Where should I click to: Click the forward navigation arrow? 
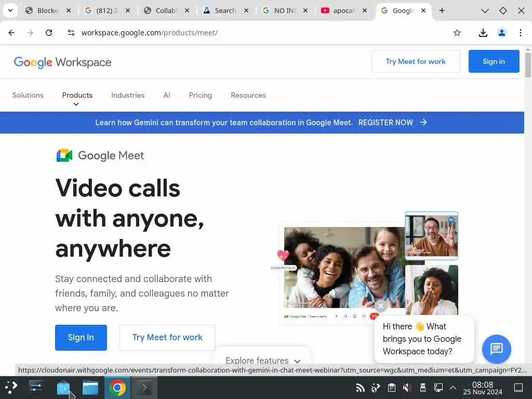(30, 33)
